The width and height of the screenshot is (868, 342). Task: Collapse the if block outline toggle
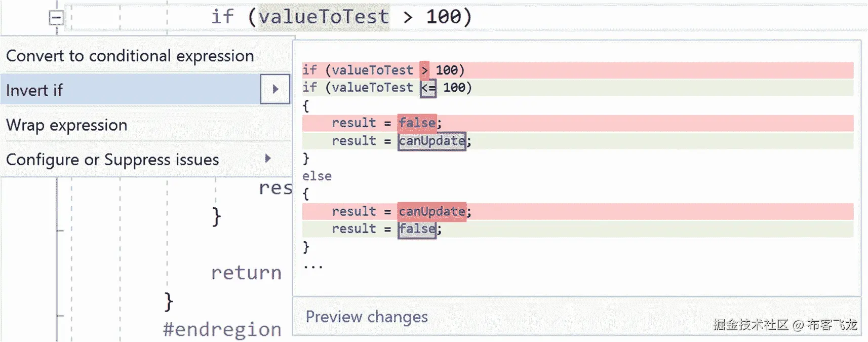[56, 18]
